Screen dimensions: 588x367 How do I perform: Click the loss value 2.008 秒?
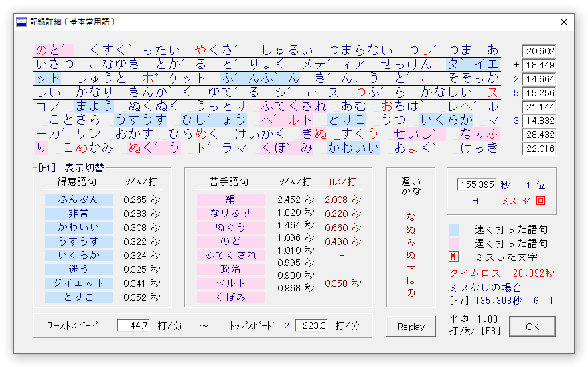342,200
